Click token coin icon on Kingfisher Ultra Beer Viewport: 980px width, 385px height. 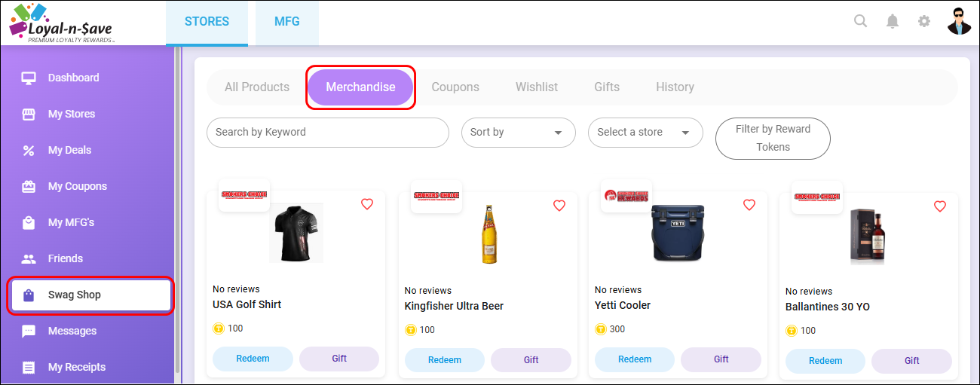(x=411, y=330)
